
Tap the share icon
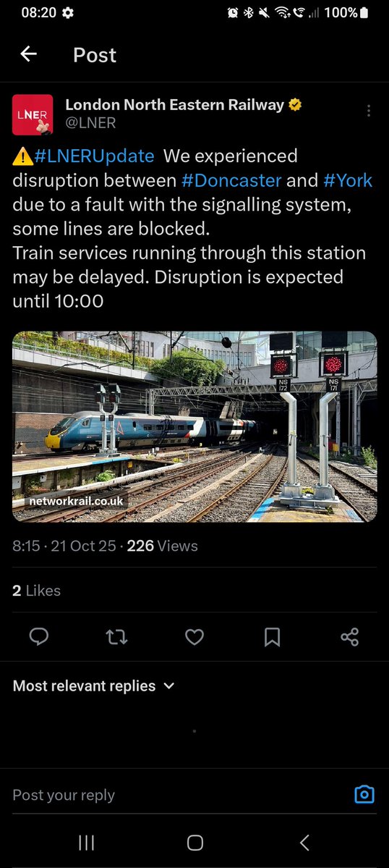[x=350, y=637]
